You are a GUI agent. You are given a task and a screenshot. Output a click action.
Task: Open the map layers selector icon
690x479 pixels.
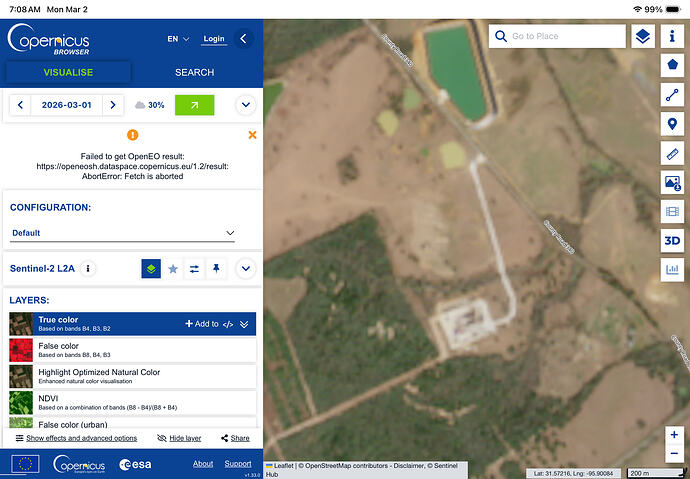[643, 36]
